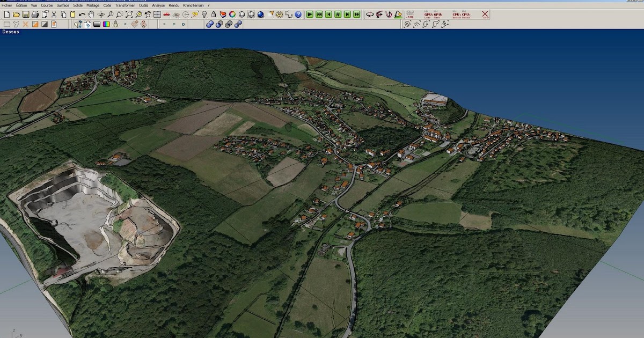Click the first blue boolean spheres icon
The image size is (644, 338).
[x=210, y=24]
